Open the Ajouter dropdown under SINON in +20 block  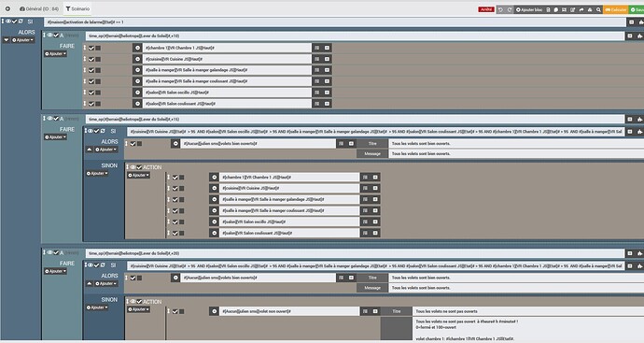point(97,307)
